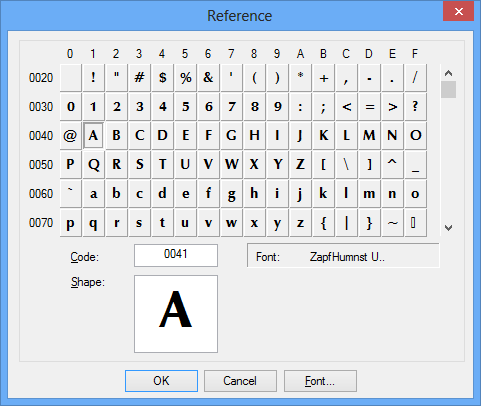Image resolution: width=481 pixels, height=406 pixels.
Task: Select the uppercase A cell
Action: tap(93, 136)
